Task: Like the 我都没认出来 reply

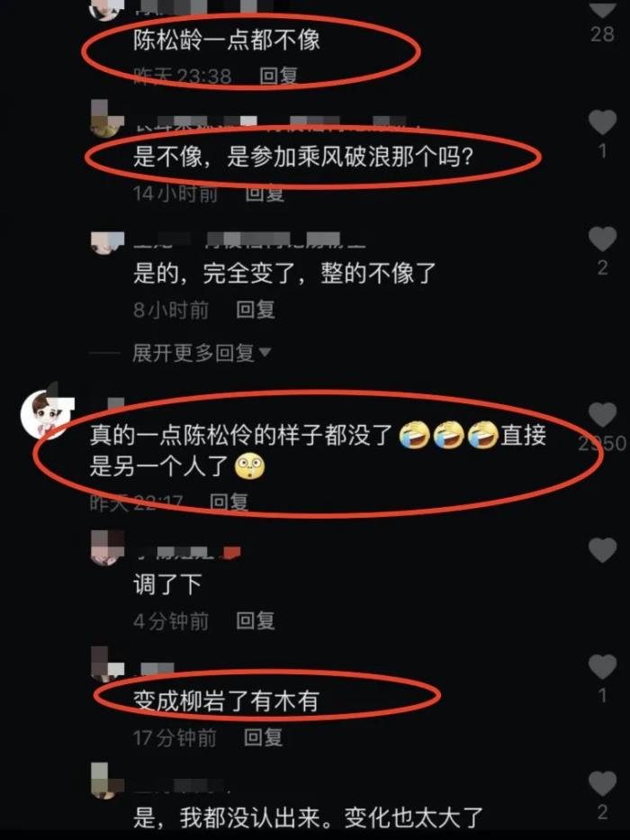Action: click(603, 784)
